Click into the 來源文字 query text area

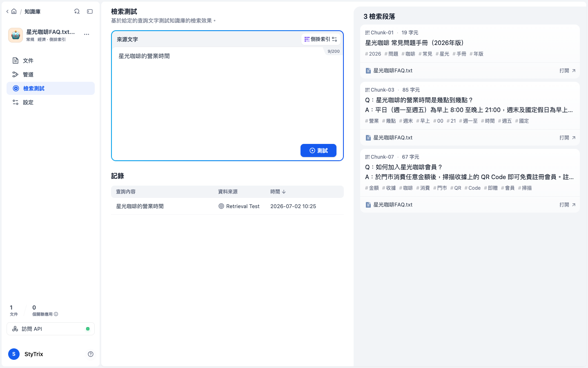[227, 94]
